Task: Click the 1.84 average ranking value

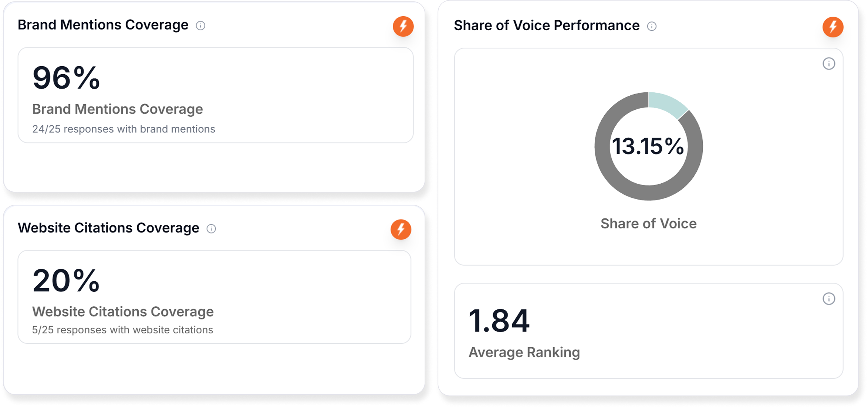Action: pyautogui.click(x=499, y=321)
